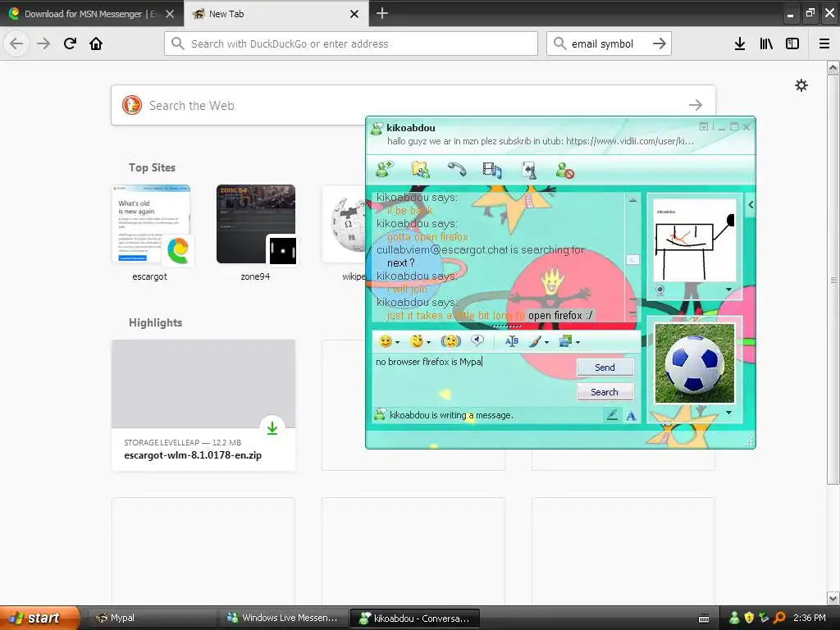Open escargot-wlm-8.1.0178-en.zip highlight card
Image resolution: width=840 pixels, height=630 pixels.
point(203,405)
